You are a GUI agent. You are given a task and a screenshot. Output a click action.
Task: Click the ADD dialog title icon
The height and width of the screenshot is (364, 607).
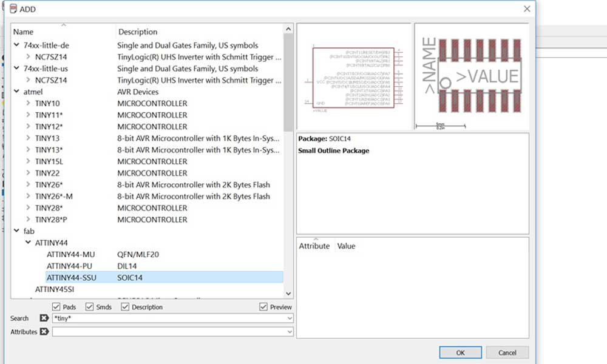13,9
